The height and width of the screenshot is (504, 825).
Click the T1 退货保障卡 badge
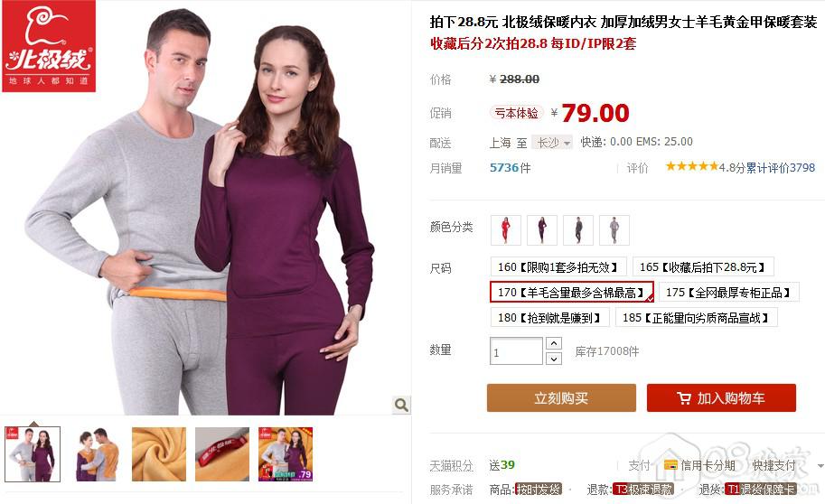point(760,490)
